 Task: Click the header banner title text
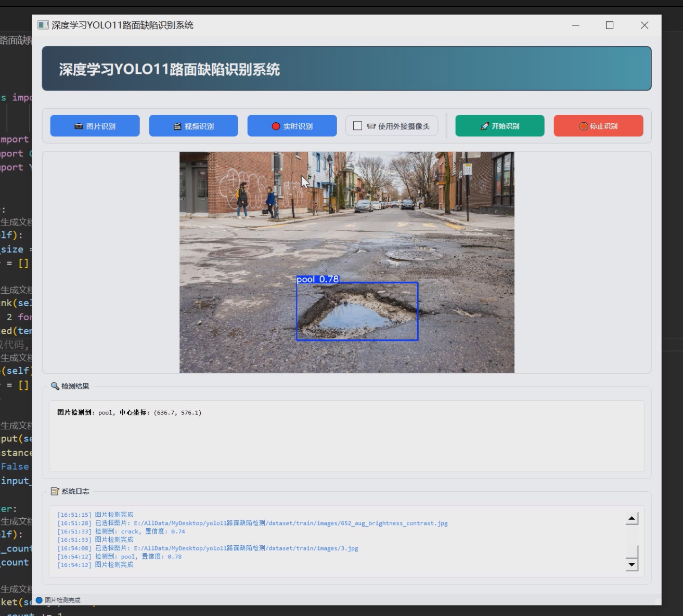(169, 70)
